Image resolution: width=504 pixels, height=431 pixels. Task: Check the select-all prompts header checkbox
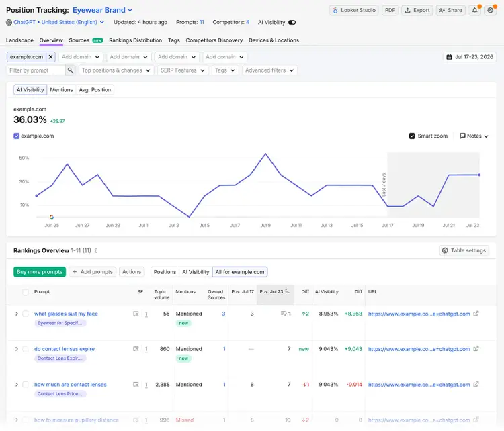pos(25,292)
